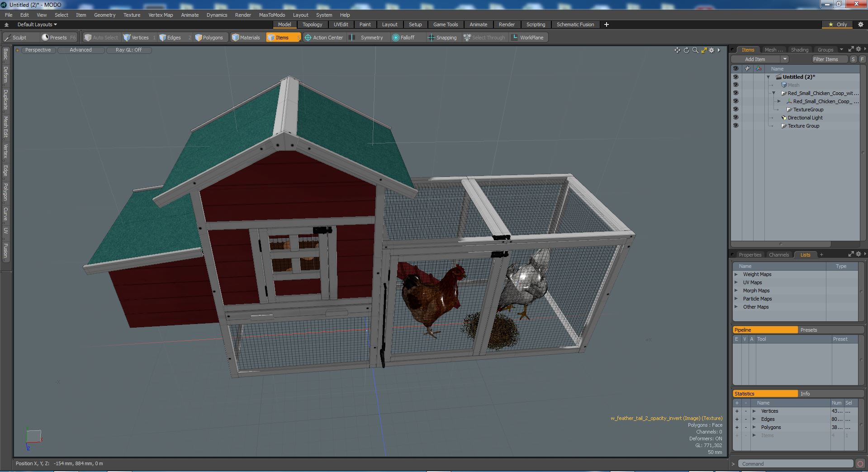Click the Filter Items field

coord(829,59)
